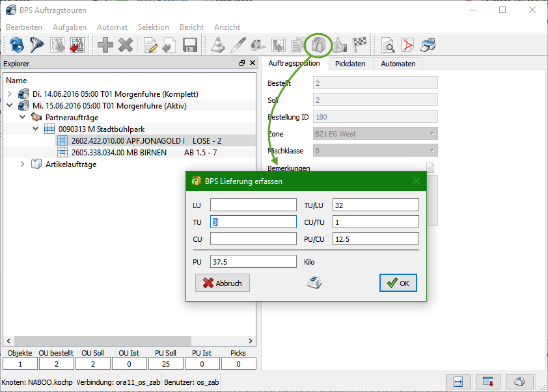
Task: Click into the LU input field
Action: (x=253, y=205)
